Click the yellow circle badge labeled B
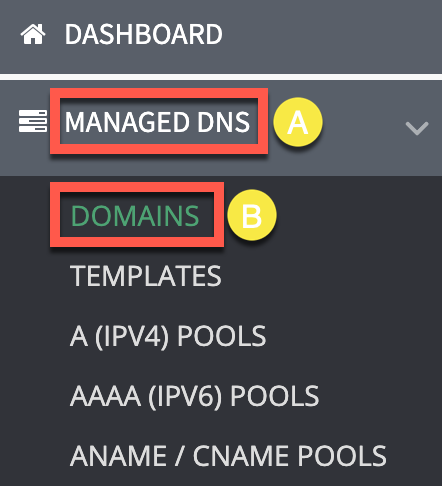 click(252, 215)
